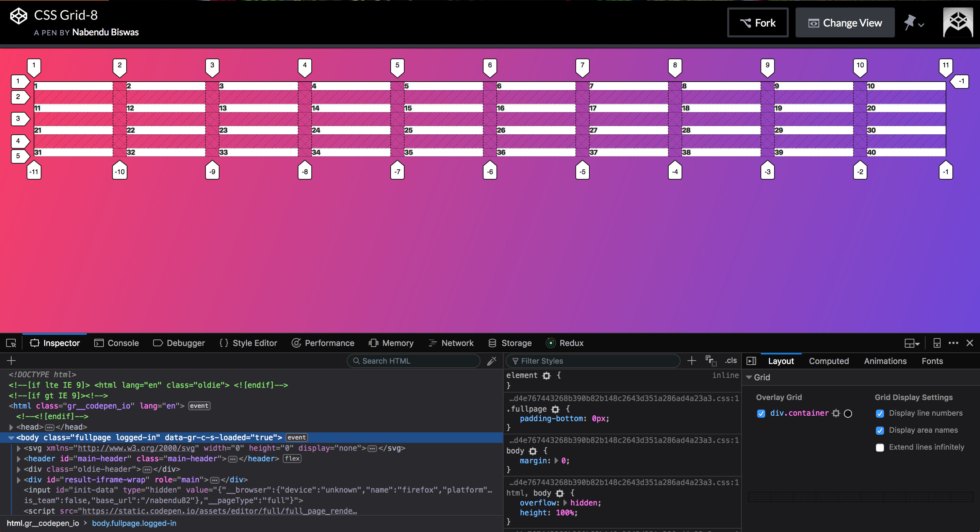Toggle the div.container overlay checkbox
Viewport: 980px width, 532px height.
(761, 413)
